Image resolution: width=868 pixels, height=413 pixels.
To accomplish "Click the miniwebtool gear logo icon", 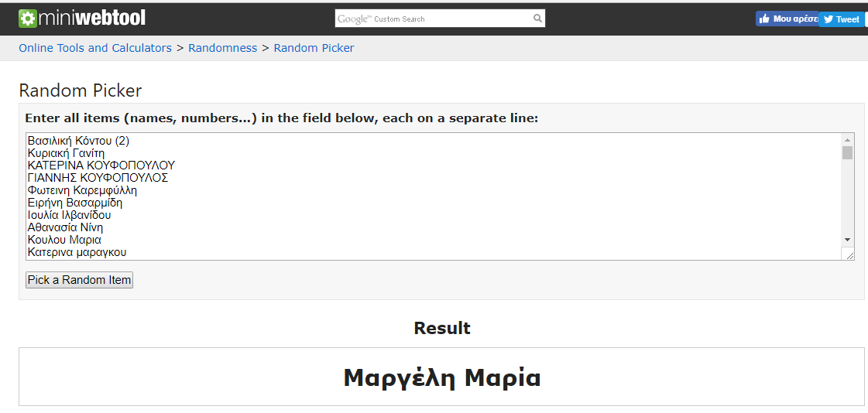I will 28,18.
